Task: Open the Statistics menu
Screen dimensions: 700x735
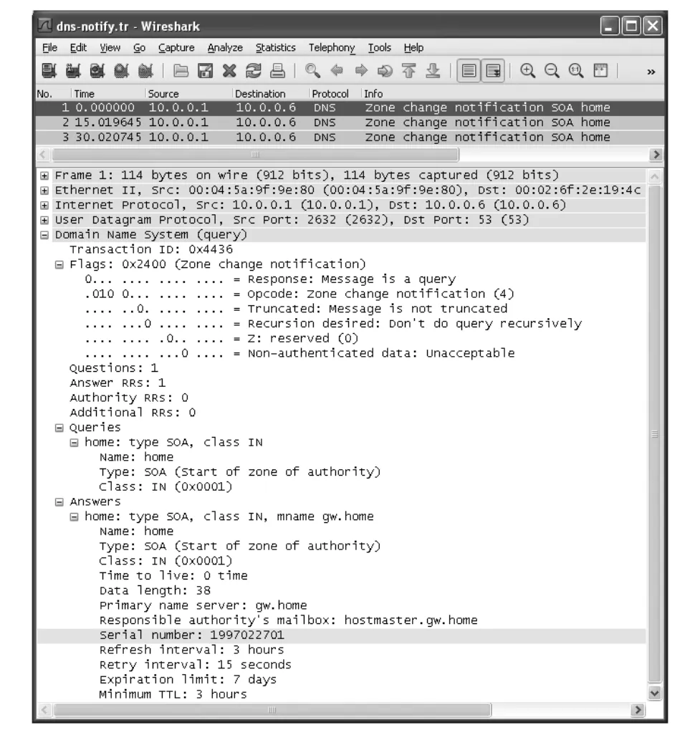Action: point(276,47)
